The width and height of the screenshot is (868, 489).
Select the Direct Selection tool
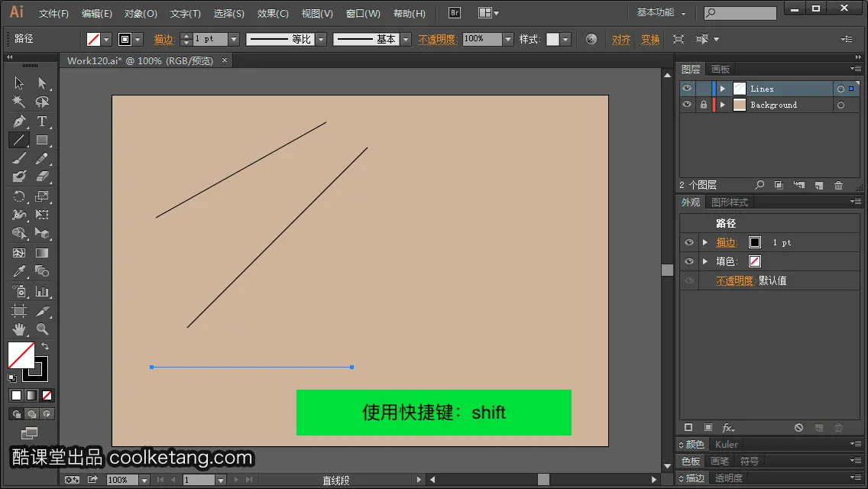(42, 83)
